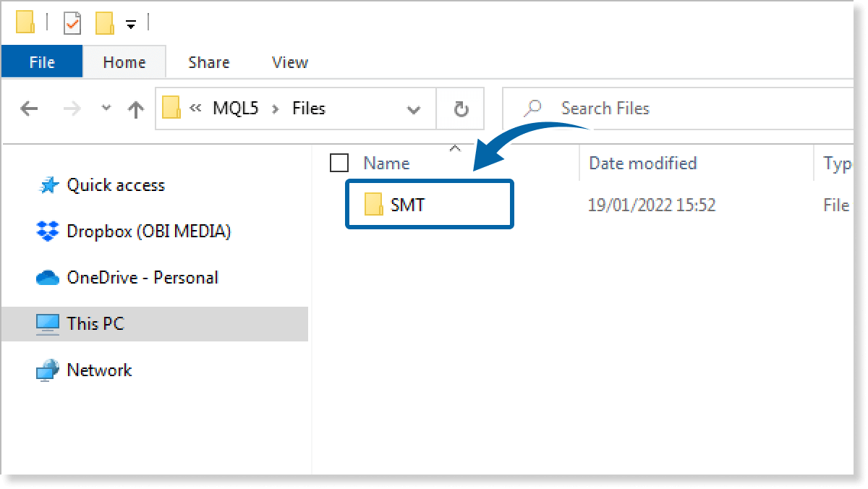Click the Back navigation arrow
The width and height of the screenshot is (868, 489).
point(29,109)
